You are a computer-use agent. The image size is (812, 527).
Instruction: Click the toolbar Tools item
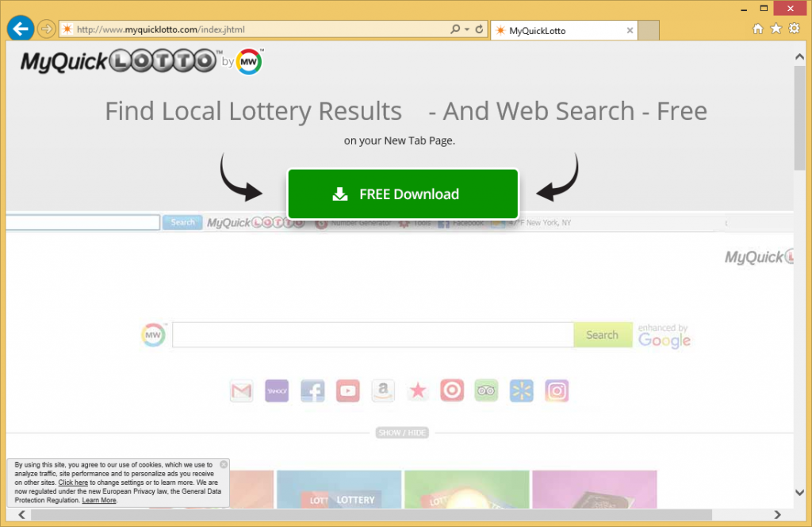[x=415, y=223]
